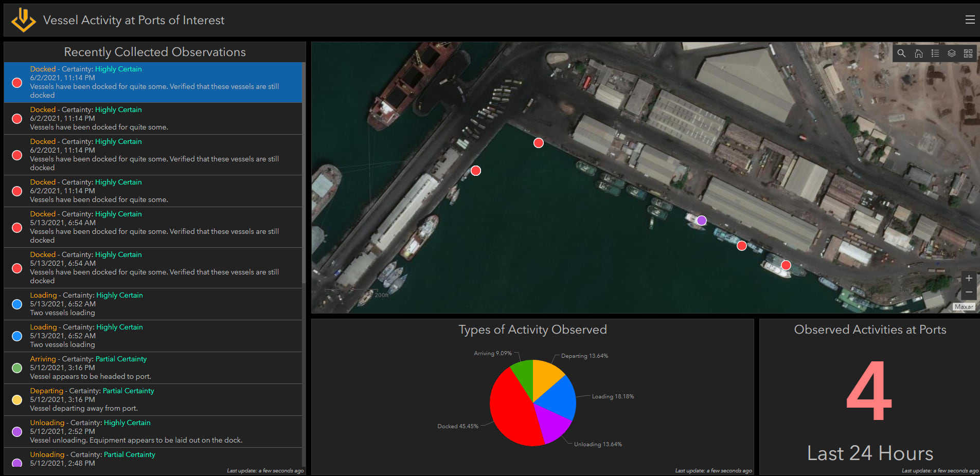
Task: Open the map legend
Action: (x=935, y=53)
